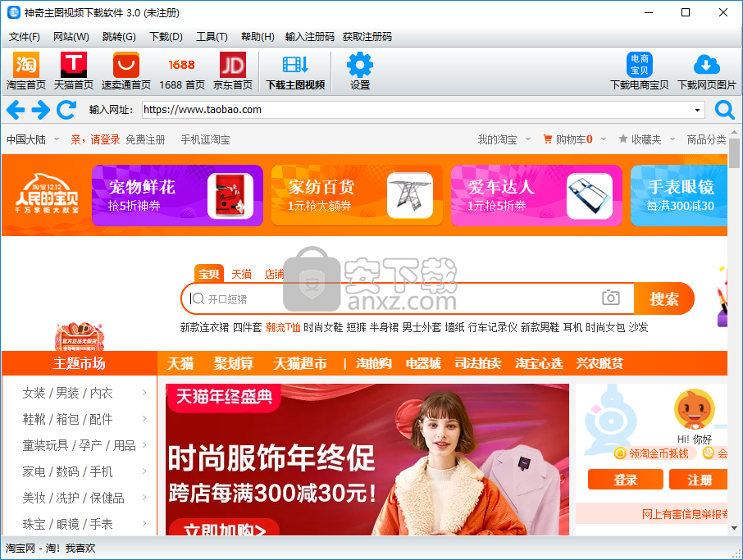Expand the 我的淘宝 dropdown
This screenshot has width=743, height=560.
pyautogui.click(x=528, y=139)
